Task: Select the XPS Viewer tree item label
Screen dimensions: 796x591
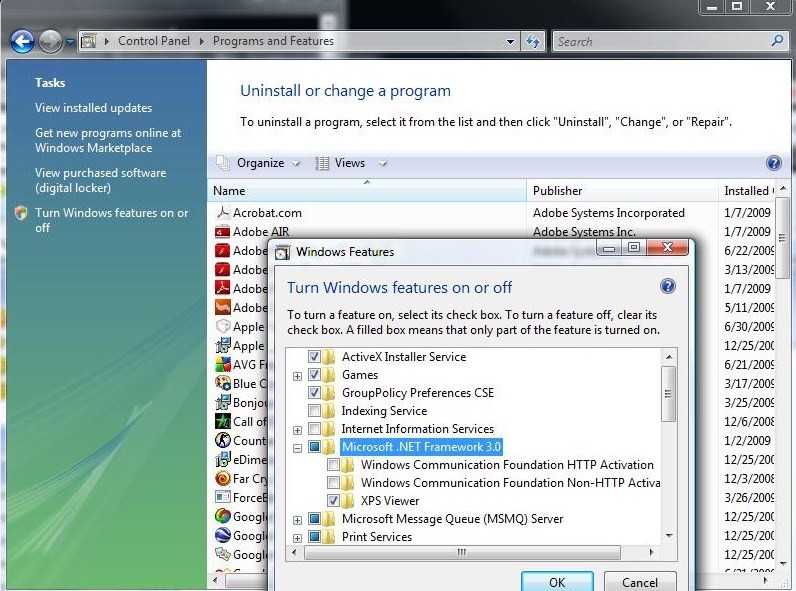Action: [390, 501]
